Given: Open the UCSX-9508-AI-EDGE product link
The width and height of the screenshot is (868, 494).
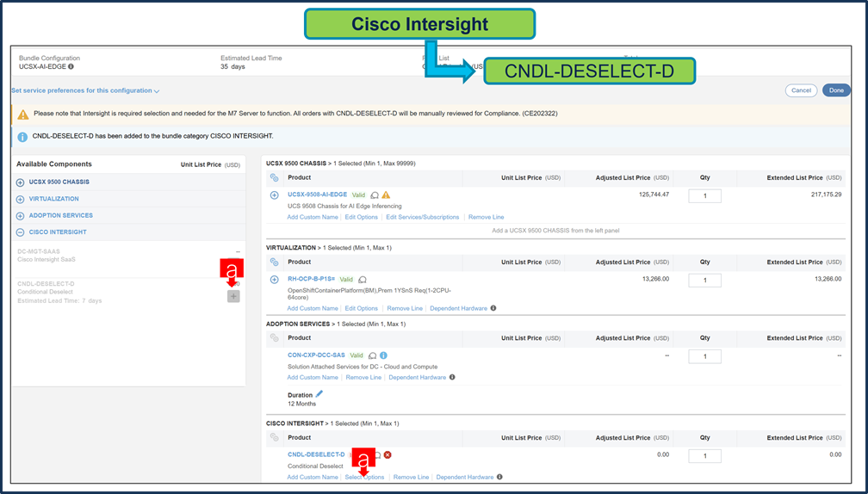Looking at the screenshot, I should click(317, 195).
